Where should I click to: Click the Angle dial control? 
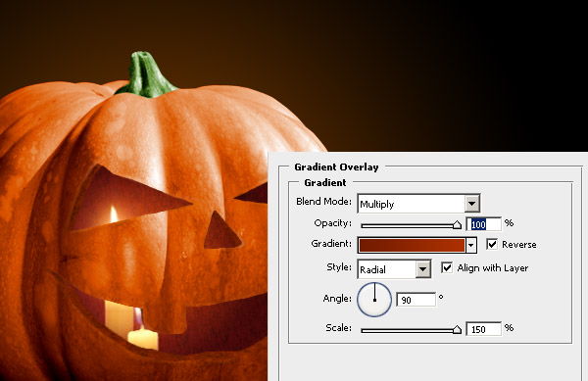point(374,300)
